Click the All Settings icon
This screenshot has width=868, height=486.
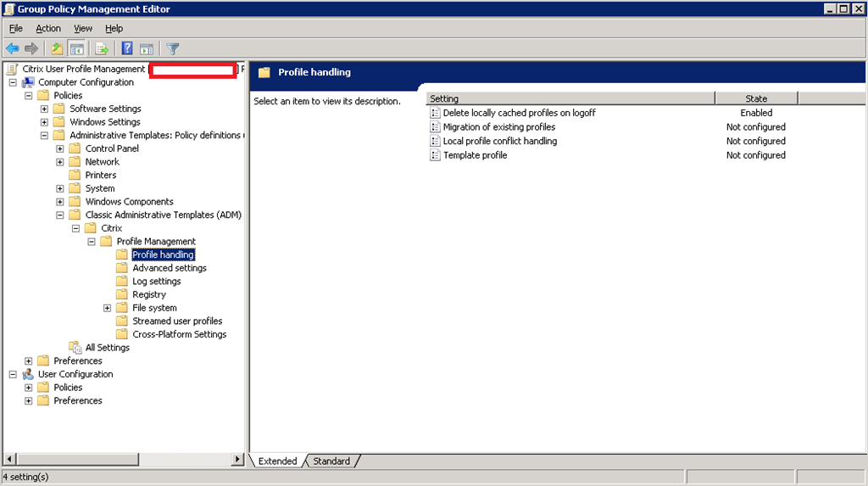(75, 348)
